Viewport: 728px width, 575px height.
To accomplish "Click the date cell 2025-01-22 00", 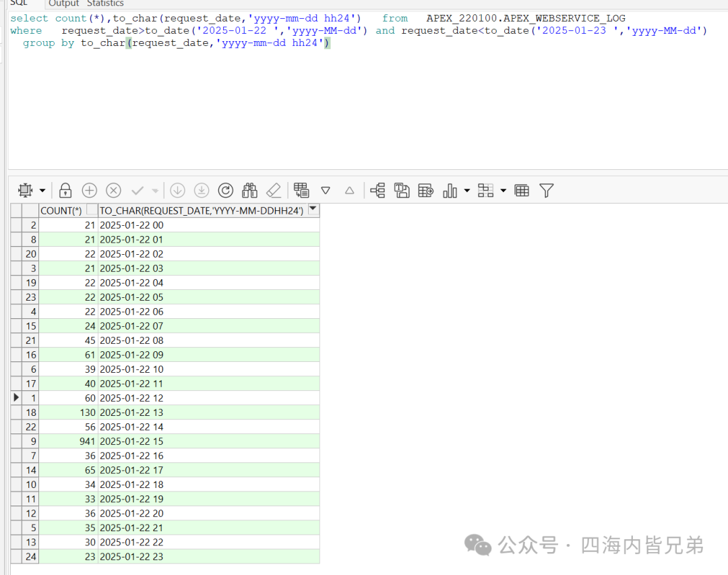I will pyautogui.click(x=209, y=224).
